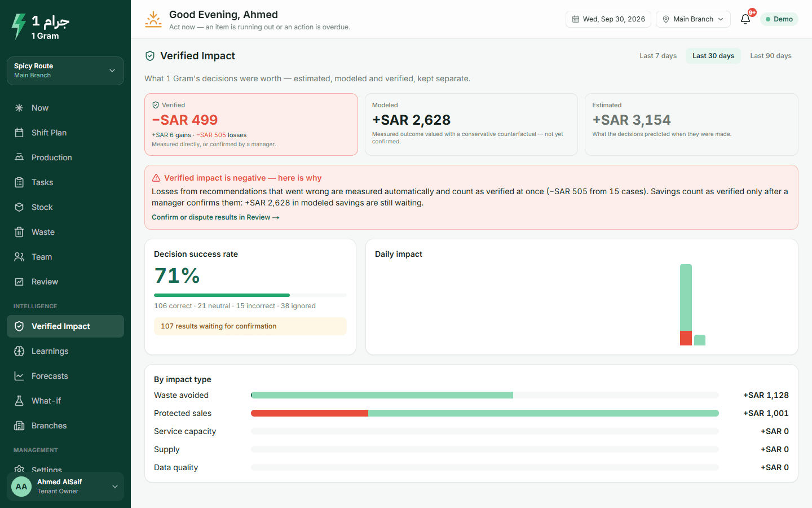Click 107 results waiting for confirmation banner

(x=250, y=326)
